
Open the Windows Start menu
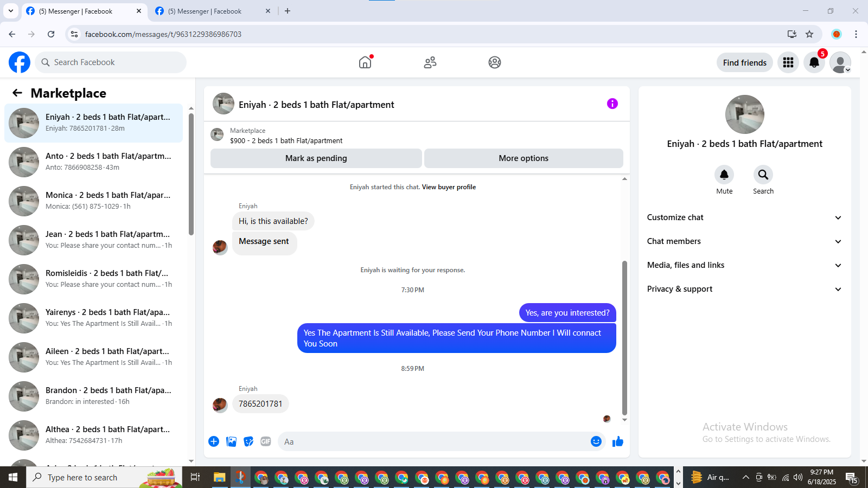click(x=13, y=477)
